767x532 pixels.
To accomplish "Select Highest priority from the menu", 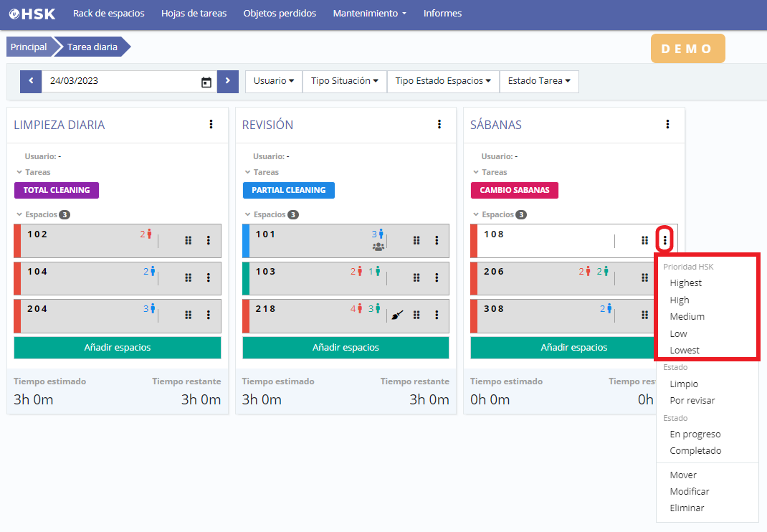I will pyautogui.click(x=685, y=283).
